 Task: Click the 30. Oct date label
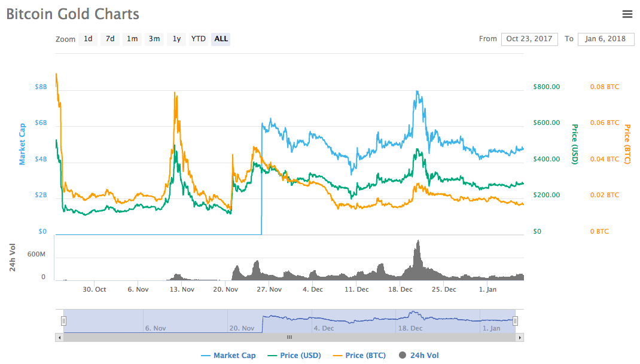tap(95, 289)
